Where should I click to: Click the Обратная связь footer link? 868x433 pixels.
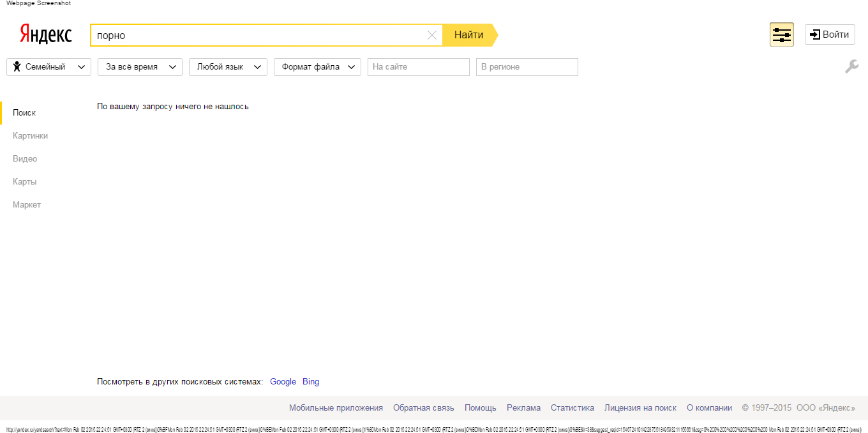(x=423, y=407)
